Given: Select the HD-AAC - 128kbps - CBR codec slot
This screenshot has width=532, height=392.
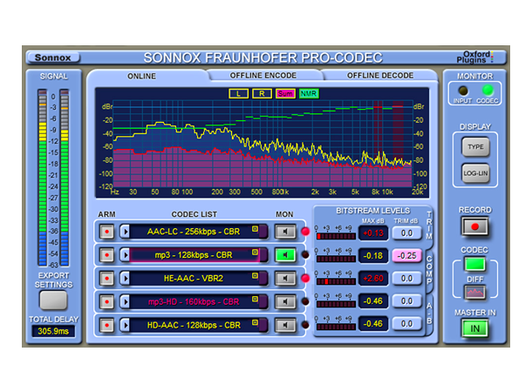Looking at the screenshot, I should [194, 325].
